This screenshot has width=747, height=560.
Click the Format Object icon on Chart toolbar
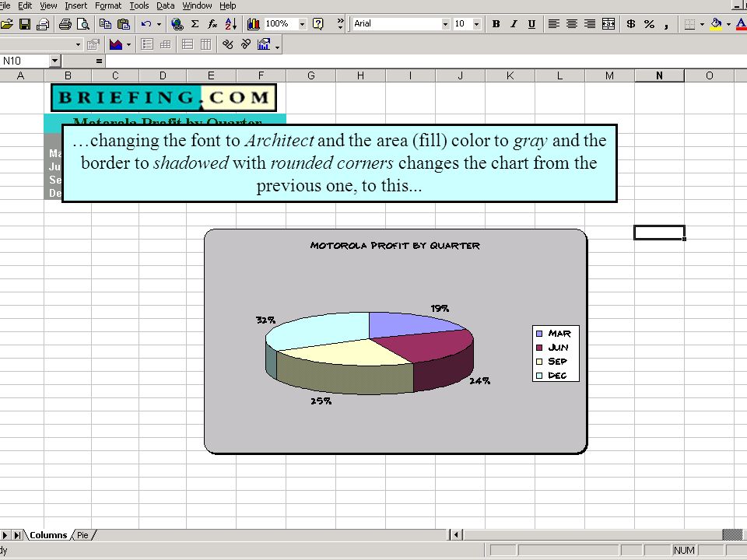(x=93, y=45)
